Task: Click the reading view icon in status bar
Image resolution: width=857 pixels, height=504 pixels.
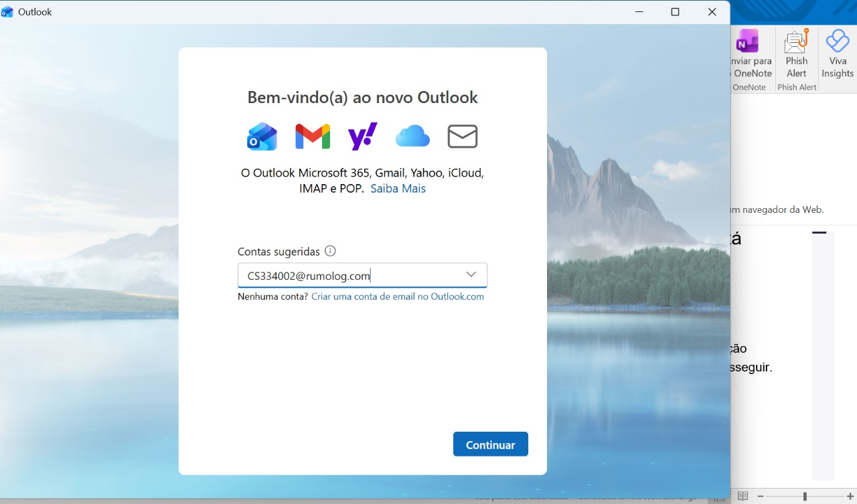Action: [743, 496]
